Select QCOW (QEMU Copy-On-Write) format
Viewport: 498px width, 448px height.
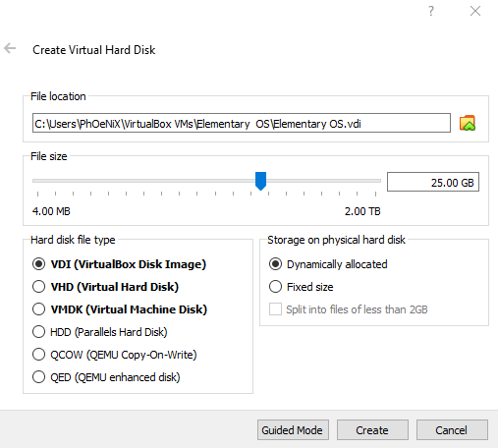[x=115, y=355]
